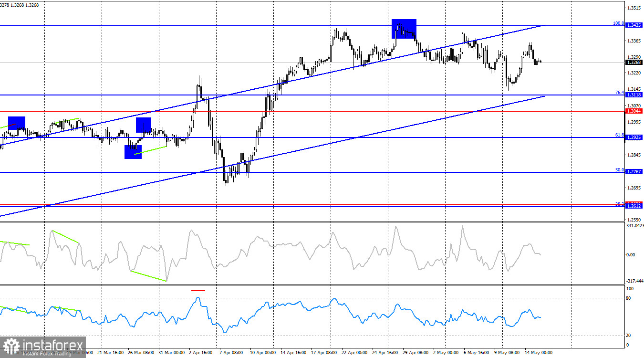
Task: Click the 100 level on oscillator scale
Action: click(630, 289)
